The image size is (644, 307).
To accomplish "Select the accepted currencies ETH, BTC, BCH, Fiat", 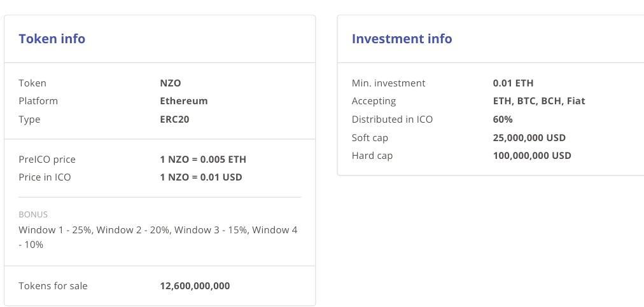I will tap(539, 101).
